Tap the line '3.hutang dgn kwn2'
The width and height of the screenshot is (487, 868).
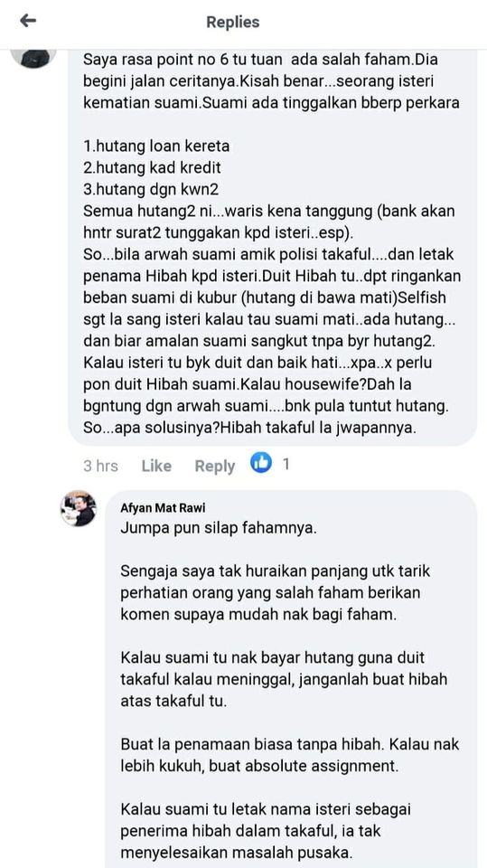151,189
